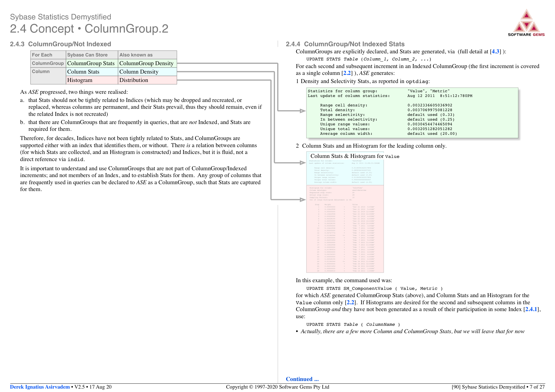The height and width of the screenshot is (392, 555).
Task: Click the value 0.0030454474465094
Action: pos(430,124)
